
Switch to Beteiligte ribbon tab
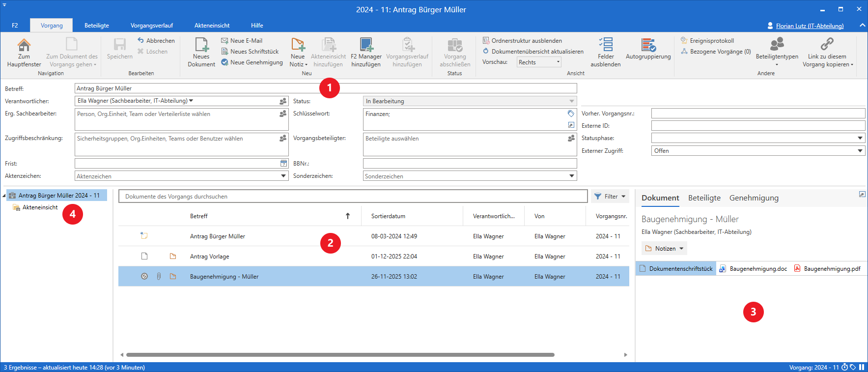(97, 26)
